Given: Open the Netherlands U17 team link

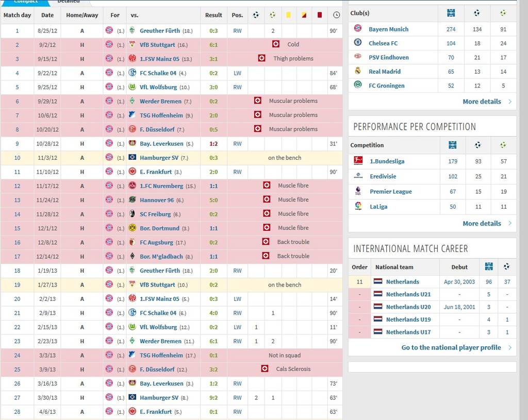Looking at the screenshot, I should click(408, 332).
